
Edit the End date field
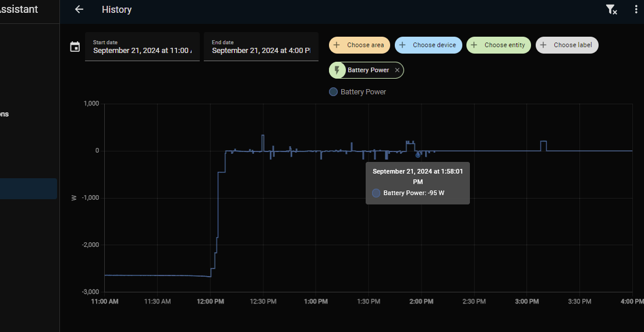pyautogui.click(x=261, y=47)
